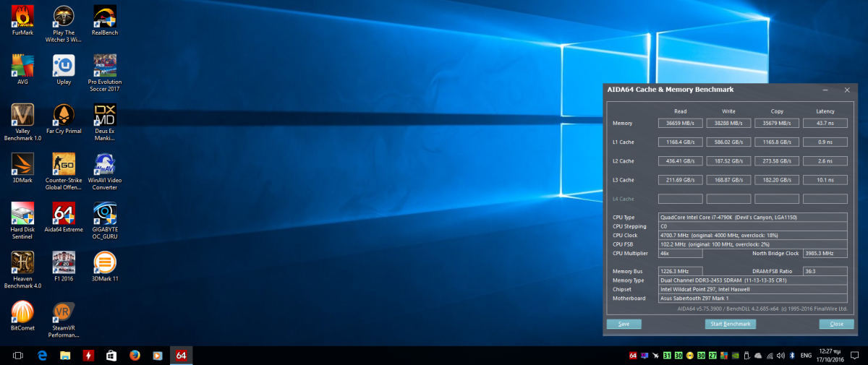Open the AVG icon in the system tray
The height and width of the screenshot is (365, 868).
click(x=724, y=356)
